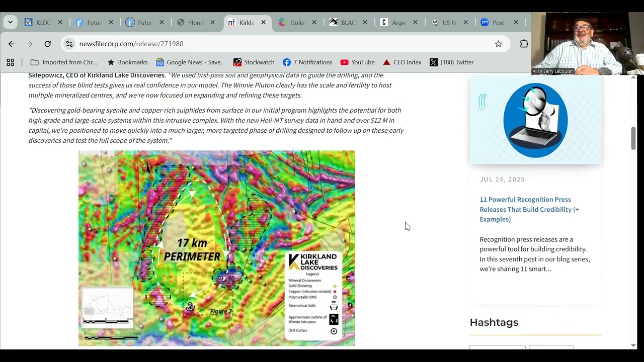This screenshot has width=644, height=362.
Task: Click the page vertical scrollbar thumb
Action: tap(633, 138)
